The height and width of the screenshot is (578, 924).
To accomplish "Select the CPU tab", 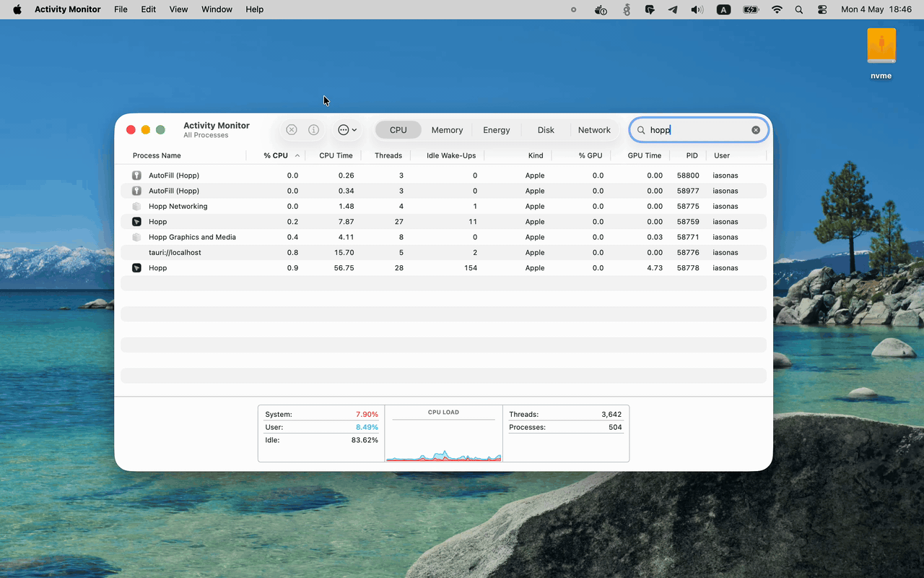I will 398,130.
